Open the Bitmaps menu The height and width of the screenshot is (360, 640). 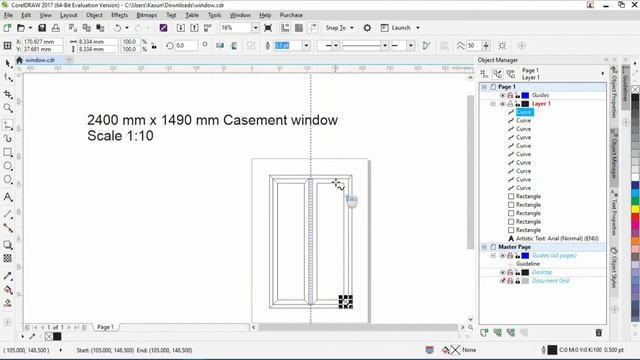147,15
